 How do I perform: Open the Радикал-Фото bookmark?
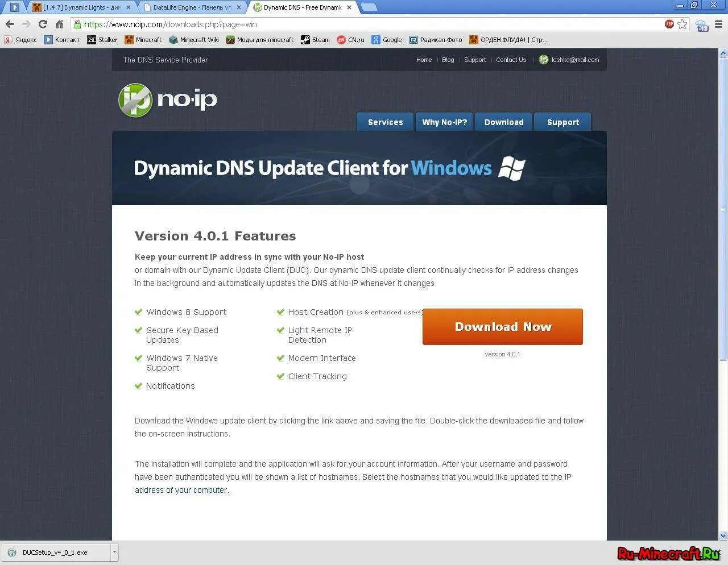(x=436, y=40)
